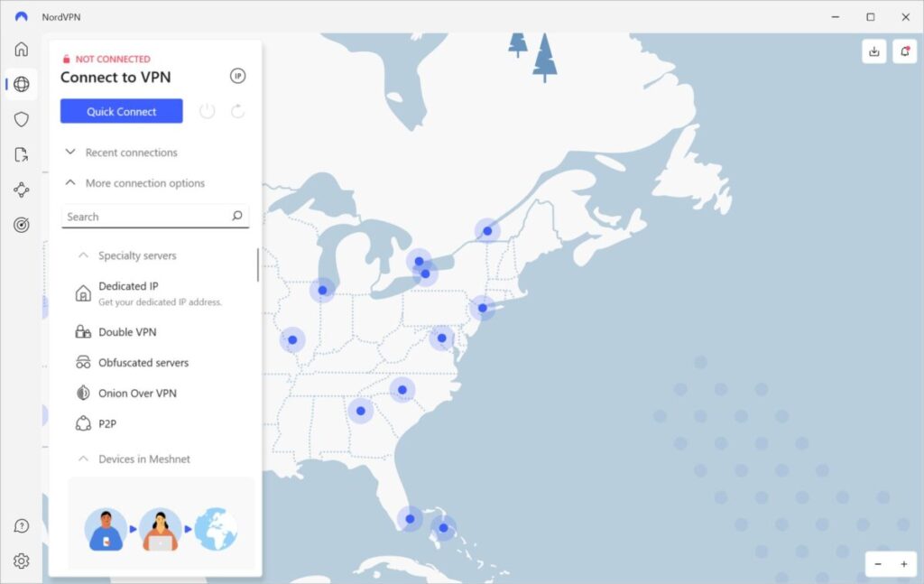Image resolution: width=924 pixels, height=584 pixels.
Task: Click the NordVPN logo in title bar
Action: click(22, 16)
